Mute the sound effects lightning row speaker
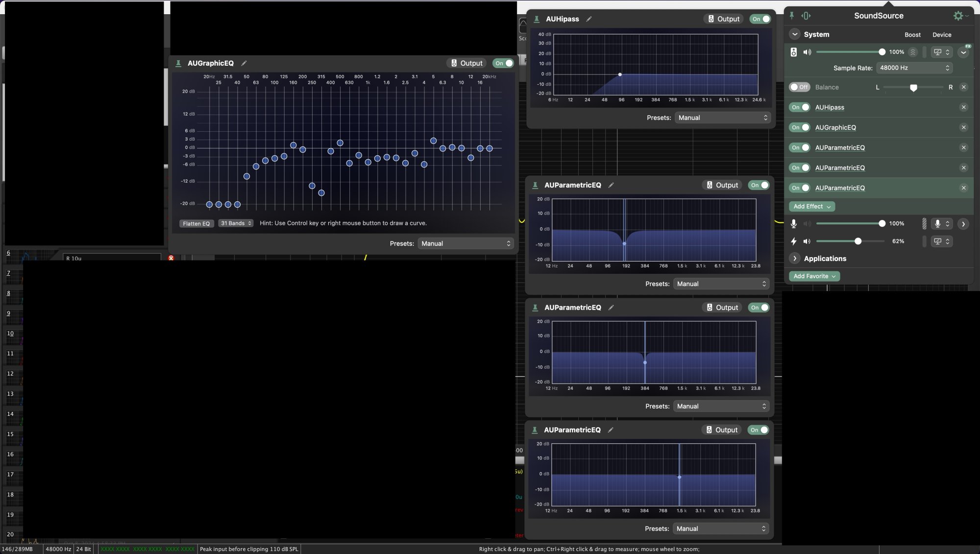The width and height of the screenshot is (980, 554). tap(807, 241)
